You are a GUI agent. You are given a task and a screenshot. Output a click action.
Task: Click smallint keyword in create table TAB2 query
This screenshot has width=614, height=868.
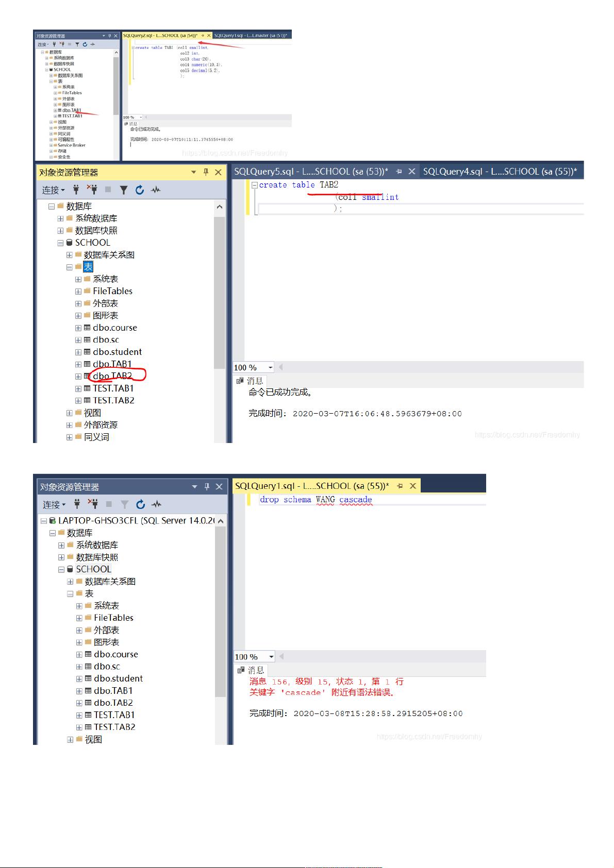380,197
